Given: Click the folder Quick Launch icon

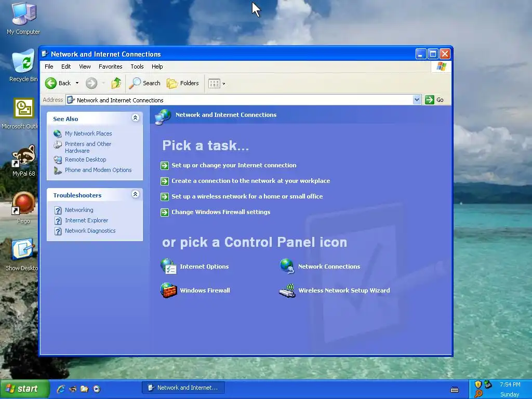Looking at the screenshot, I should (85, 389).
